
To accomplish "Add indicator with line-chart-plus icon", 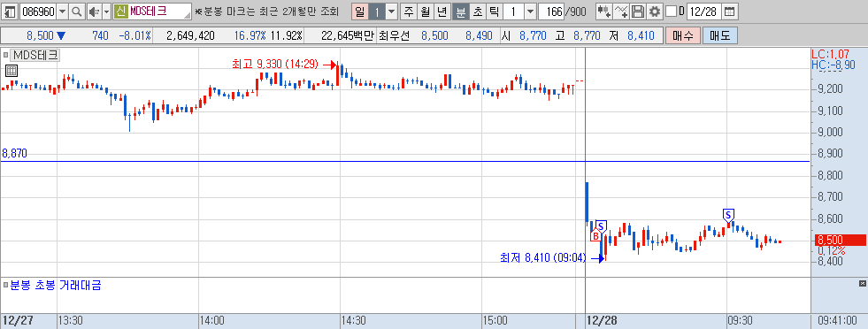I will tap(622, 11).
